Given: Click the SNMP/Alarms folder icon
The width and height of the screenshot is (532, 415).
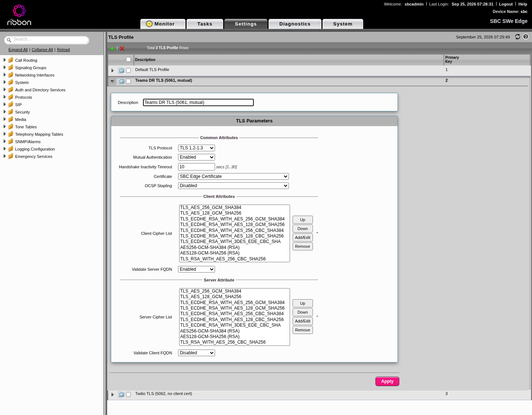Looking at the screenshot, I should click(x=11, y=141).
